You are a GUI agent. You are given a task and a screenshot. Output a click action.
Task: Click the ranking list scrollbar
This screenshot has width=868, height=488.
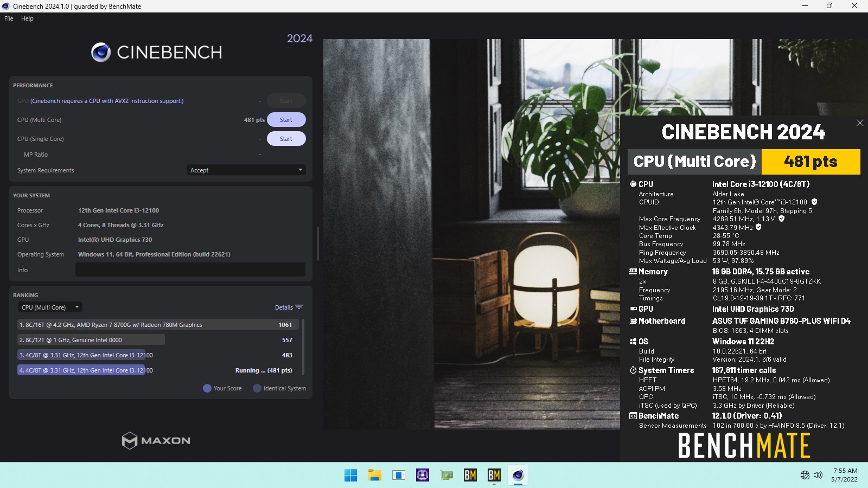tap(303, 347)
